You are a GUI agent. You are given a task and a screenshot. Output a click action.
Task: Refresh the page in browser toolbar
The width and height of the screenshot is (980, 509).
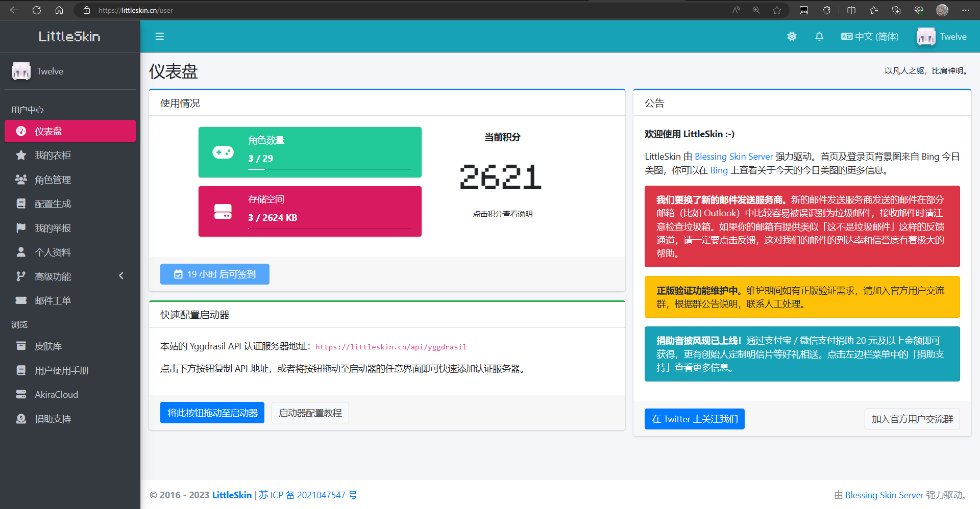click(37, 10)
